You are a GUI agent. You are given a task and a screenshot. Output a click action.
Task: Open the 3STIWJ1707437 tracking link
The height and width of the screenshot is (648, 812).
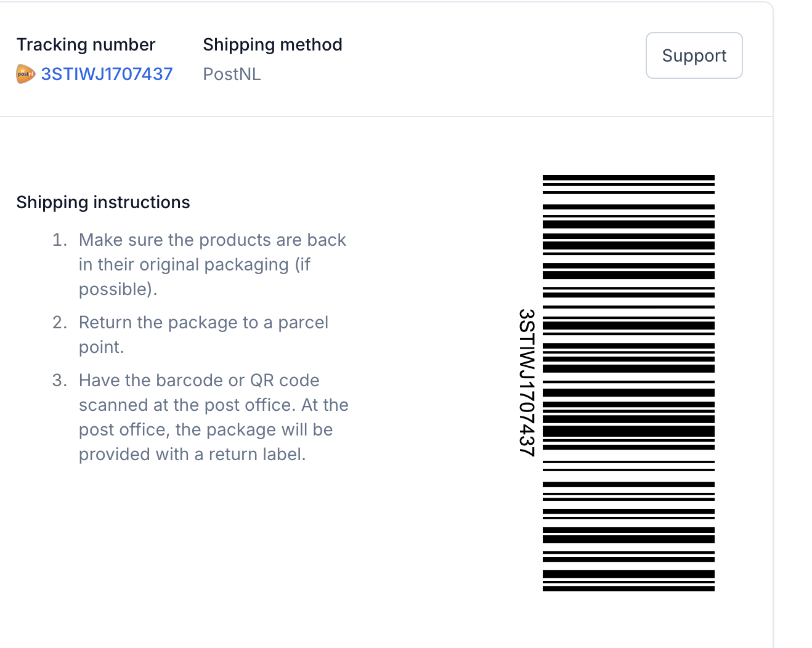pyautogui.click(x=107, y=74)
